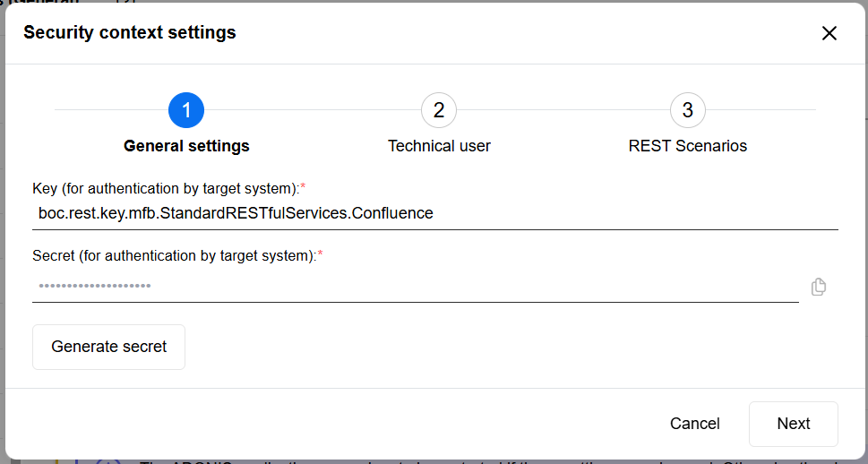Viewport: 868px width, 464px height.
Task: Click the red asterisk after Secret label
Action: click(320, 254)
